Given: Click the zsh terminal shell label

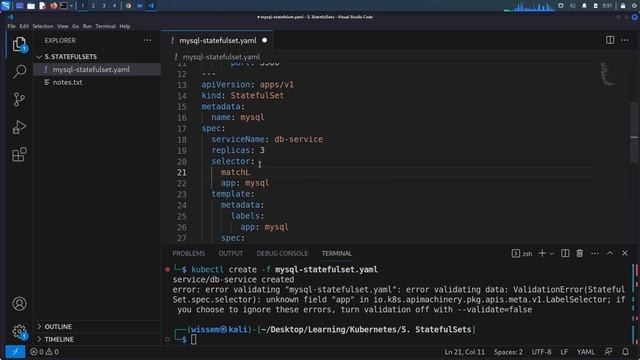Looking at the screenshot, I should pyautogui.click(x=522, y=253).
